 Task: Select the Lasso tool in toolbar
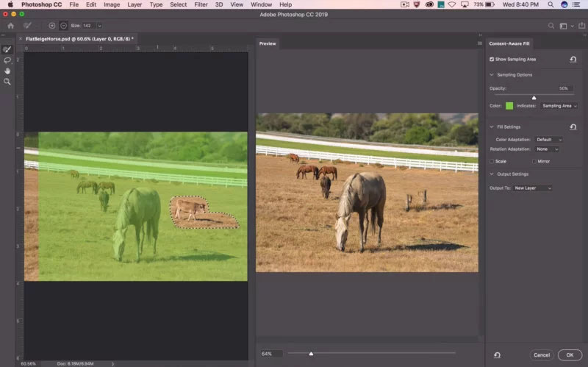tap(7, 60)
